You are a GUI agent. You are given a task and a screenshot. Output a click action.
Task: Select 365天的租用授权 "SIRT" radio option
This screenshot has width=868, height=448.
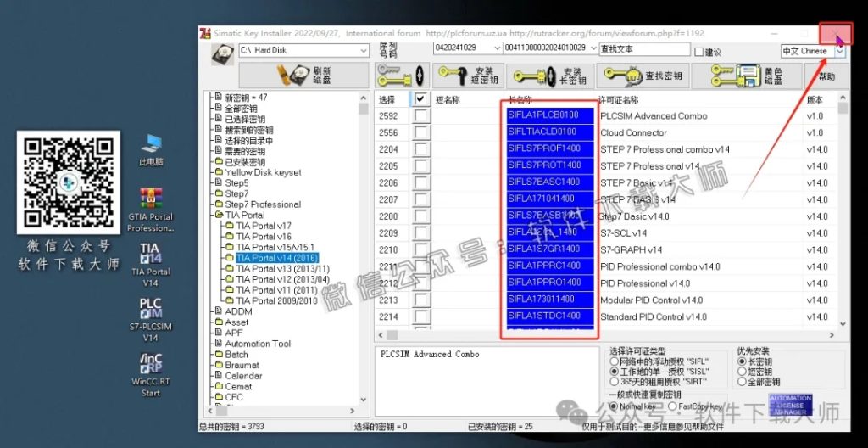pos(614,382)
